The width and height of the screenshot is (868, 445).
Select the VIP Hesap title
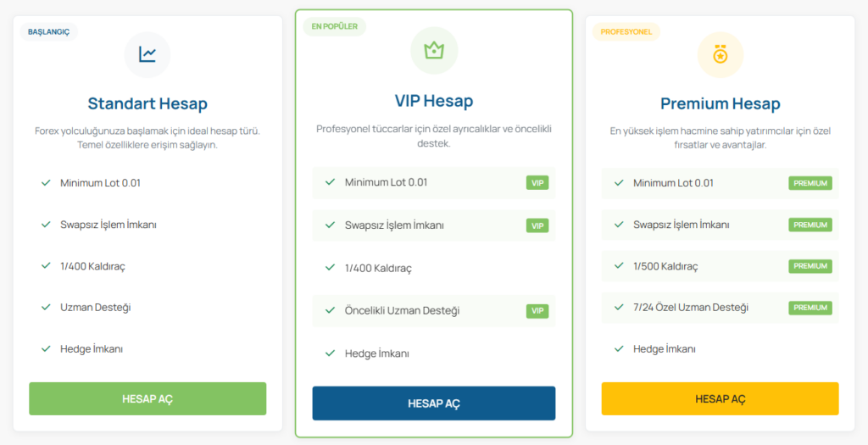point(434,101)
